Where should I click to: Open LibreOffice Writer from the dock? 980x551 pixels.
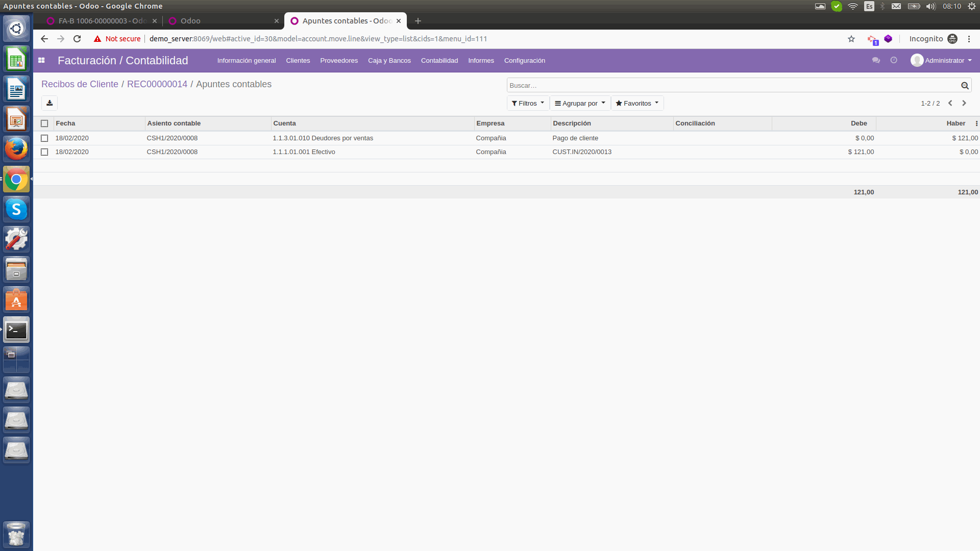(16, 89)
